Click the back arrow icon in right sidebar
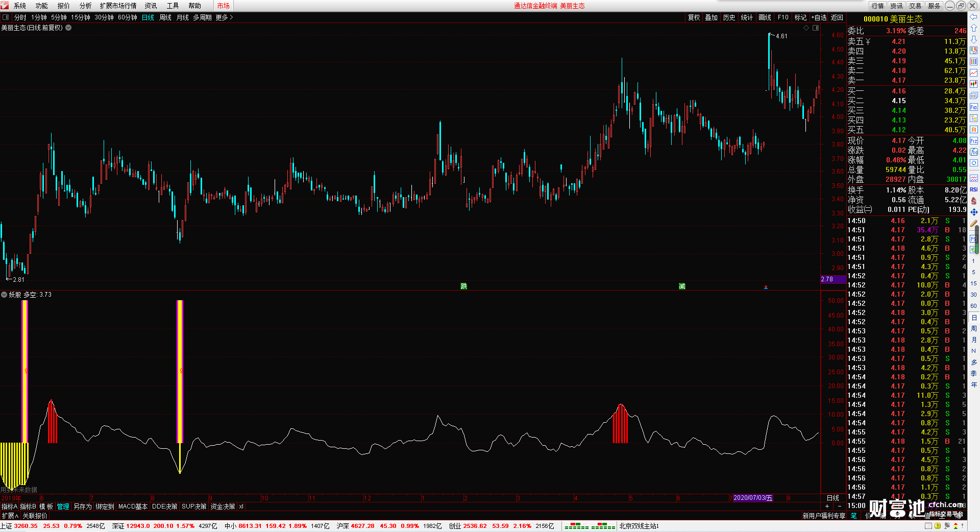This screenshot has height=532, width=980. 974,17
